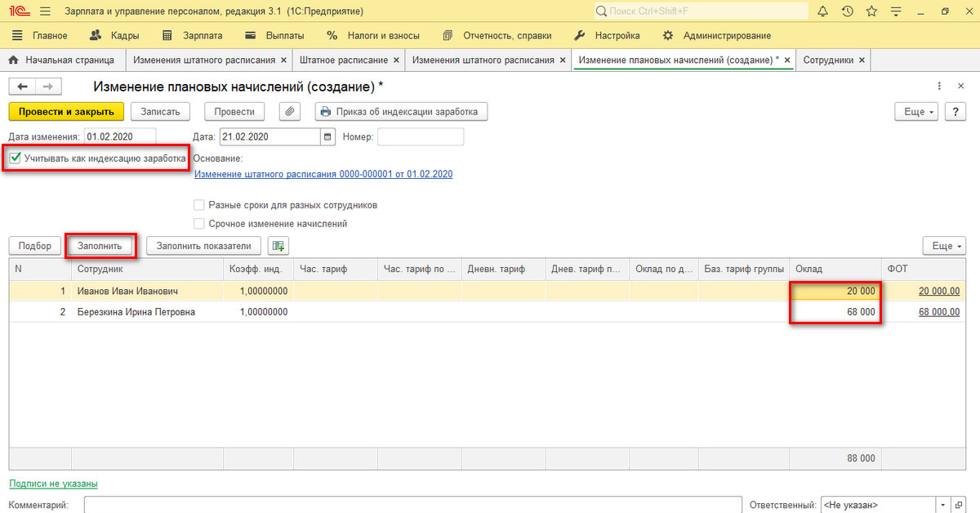Enable Разные сроки для разных сотрудников

(x=199, y=206)
